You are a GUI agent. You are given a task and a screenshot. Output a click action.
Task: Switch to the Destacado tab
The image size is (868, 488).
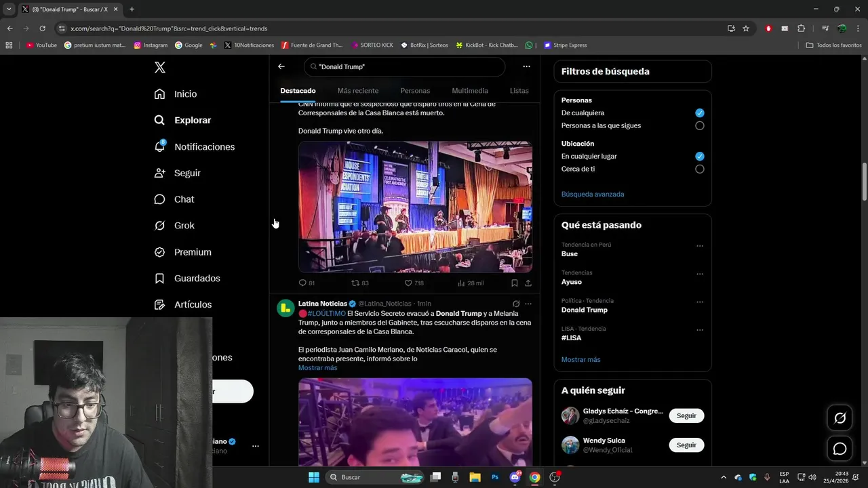tap(298, 91)
